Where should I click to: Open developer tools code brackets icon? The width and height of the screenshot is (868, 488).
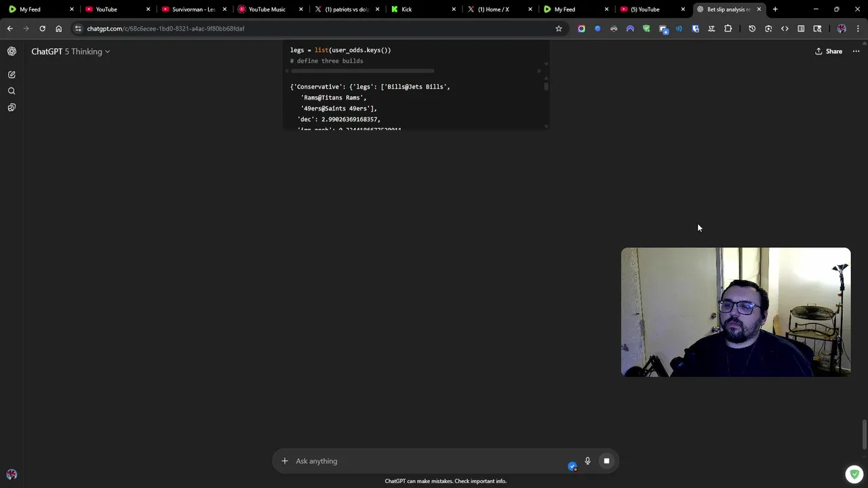click(x=785, y=28)
